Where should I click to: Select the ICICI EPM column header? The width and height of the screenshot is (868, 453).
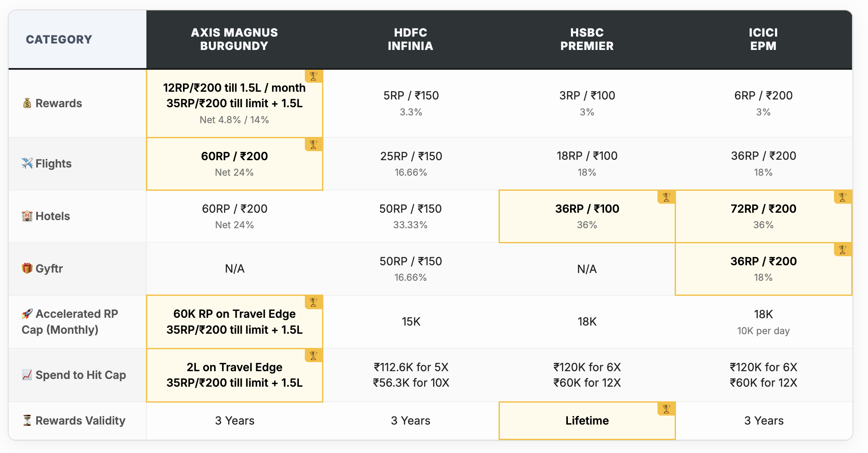pyautogui.click(x=763, y=39)
